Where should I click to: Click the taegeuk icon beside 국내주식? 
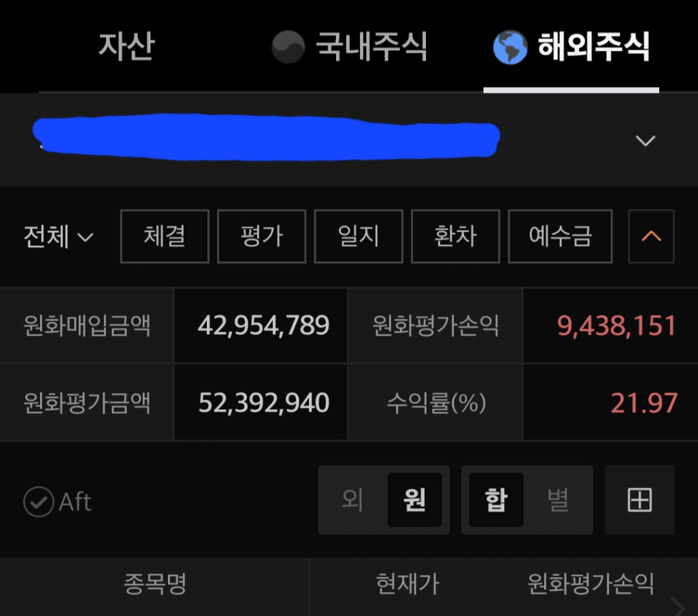point(288,47)
